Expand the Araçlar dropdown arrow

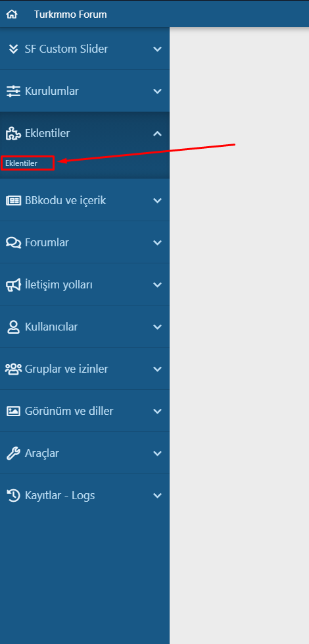pyautogui.click(x=157, y=454)
